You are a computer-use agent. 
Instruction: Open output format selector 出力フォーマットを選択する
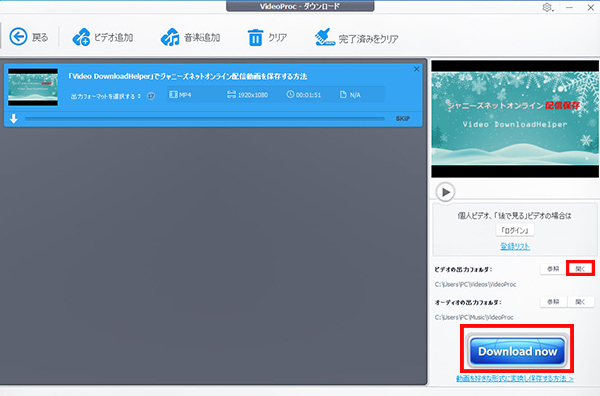(106, 96)
